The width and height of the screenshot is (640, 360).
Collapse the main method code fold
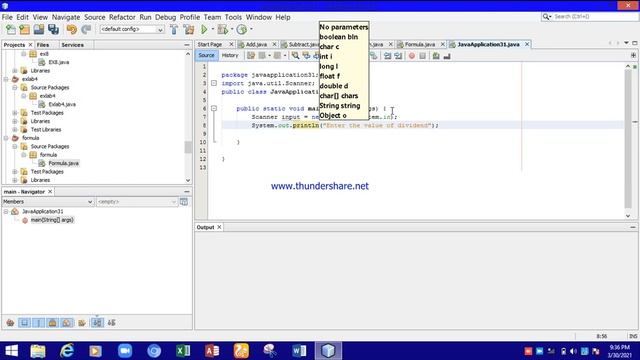[x=214, y=109]
